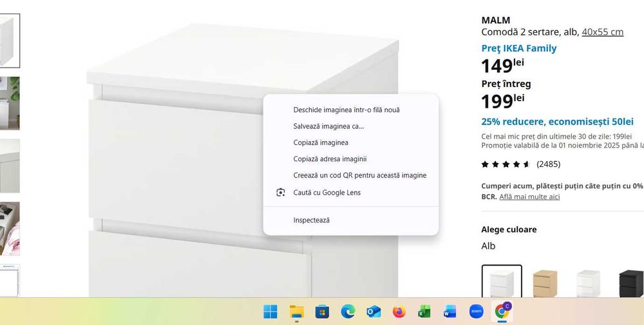Screen dimensions: 644x325
Task: Open Zoom from taskbar
Action: click(x=476, y=311)
